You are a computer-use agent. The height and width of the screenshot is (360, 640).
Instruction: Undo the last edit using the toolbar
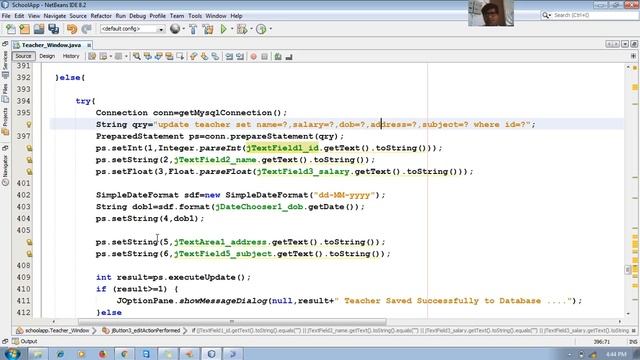point(72,29)
